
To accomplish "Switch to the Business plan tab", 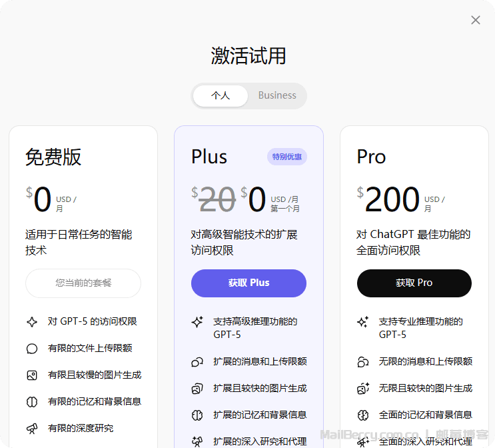I will (277, 96).
